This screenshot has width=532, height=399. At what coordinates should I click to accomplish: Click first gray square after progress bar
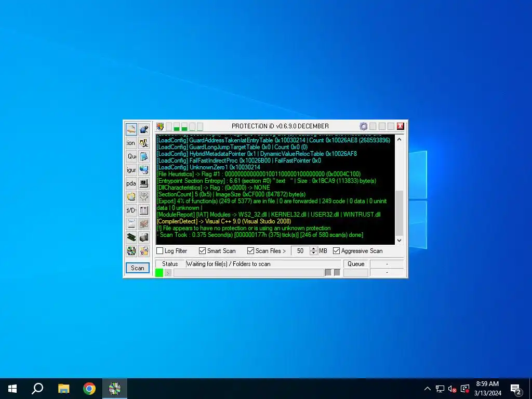point(328,272)
